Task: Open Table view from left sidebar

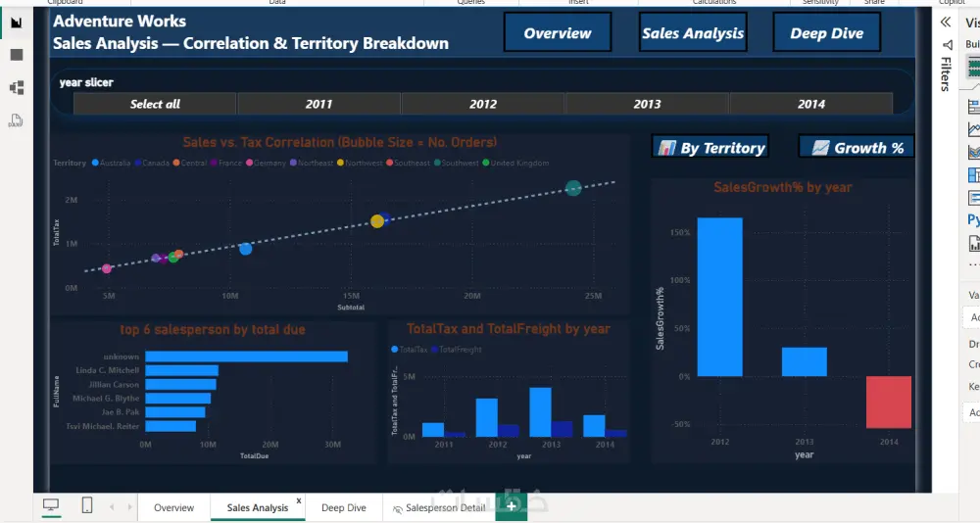Action: [x=17, y=55]
